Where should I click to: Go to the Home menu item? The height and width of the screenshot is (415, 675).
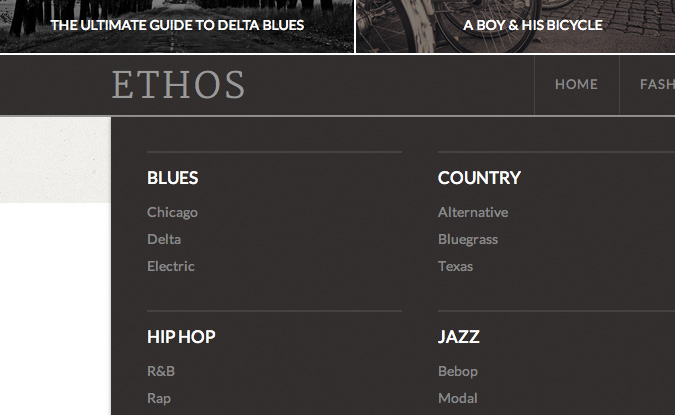tap(576, 85)
